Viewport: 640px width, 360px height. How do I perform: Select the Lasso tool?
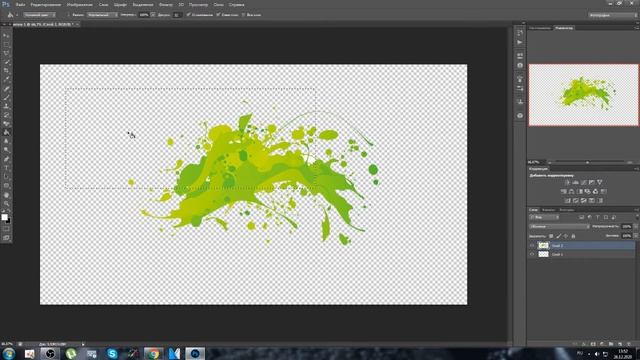pyautogui.click(x=6, y=53)
